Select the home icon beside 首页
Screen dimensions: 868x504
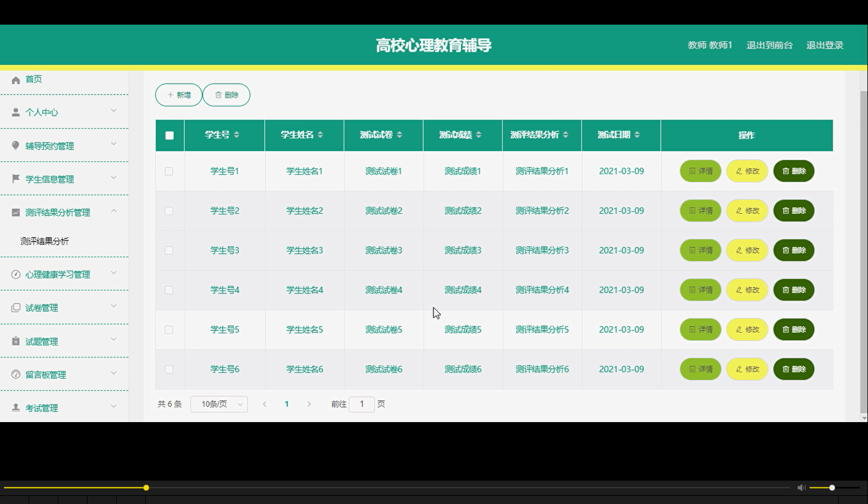pyautogui.click(x=15, y=80)
